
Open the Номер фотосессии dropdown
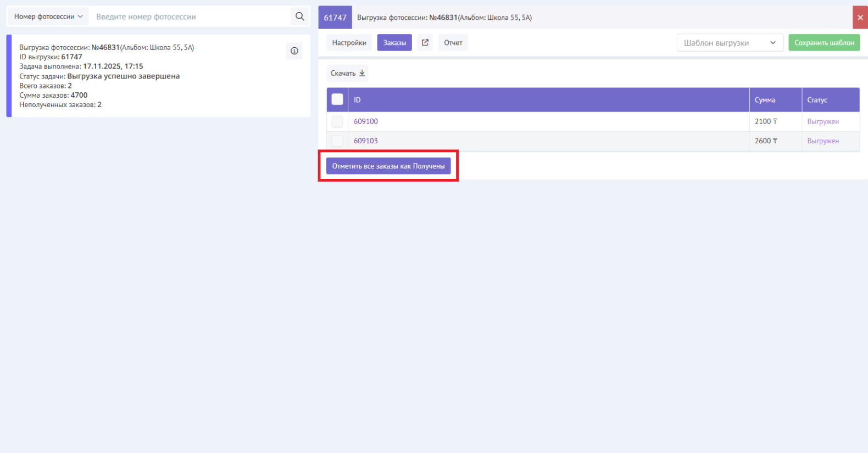(48, 16)
